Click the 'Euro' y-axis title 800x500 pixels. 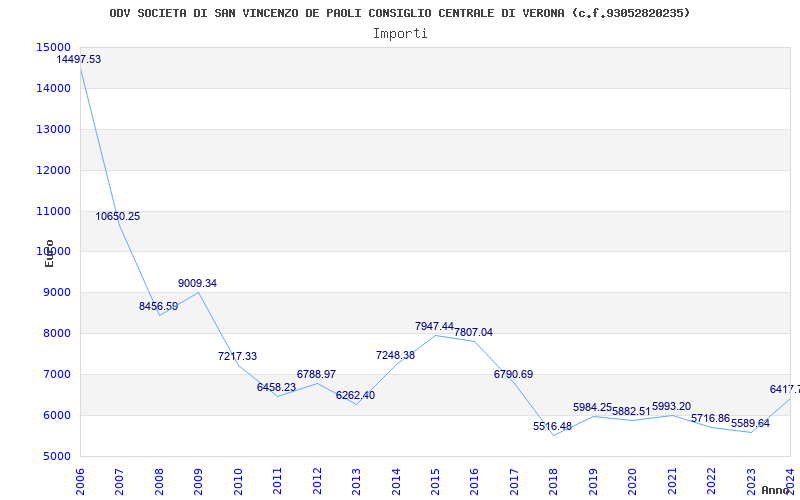point(49,253)
